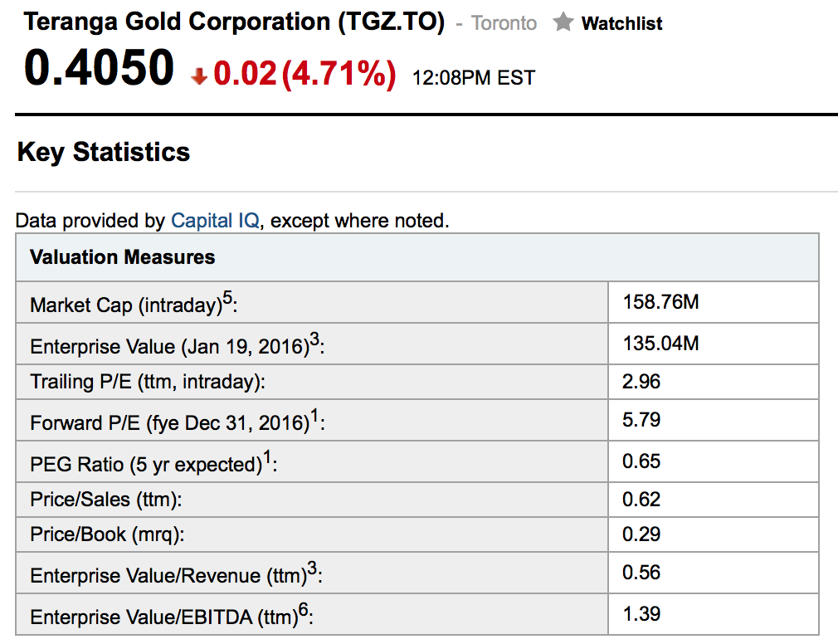The image size is (838, 644).
Task: Click the Price/Book value 0.29
Action: tap(641, 534)
